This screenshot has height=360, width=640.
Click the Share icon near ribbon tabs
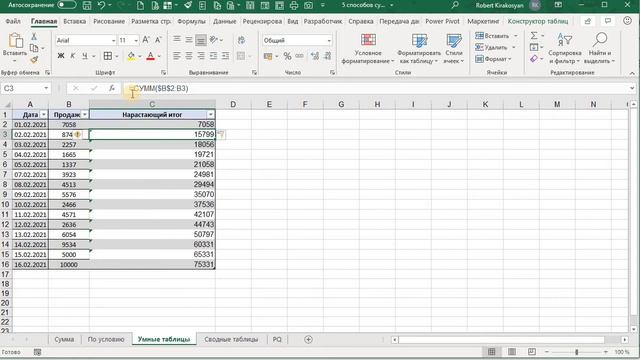(x=588, y=21)
